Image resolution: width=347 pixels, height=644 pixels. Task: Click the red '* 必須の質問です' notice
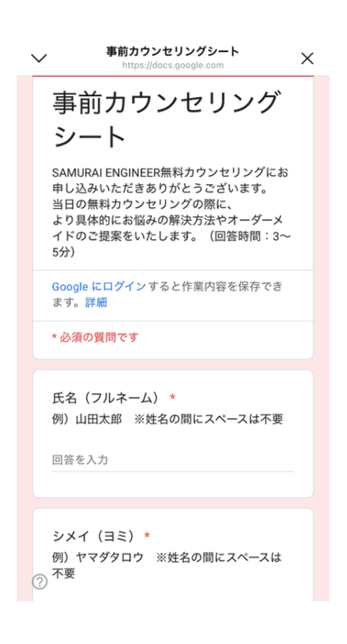(95, 338)
